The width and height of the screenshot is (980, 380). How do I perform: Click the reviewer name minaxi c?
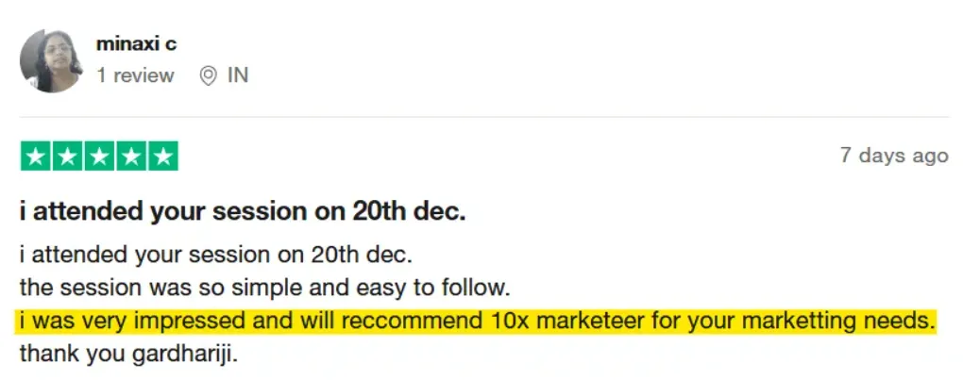(136, 43)
